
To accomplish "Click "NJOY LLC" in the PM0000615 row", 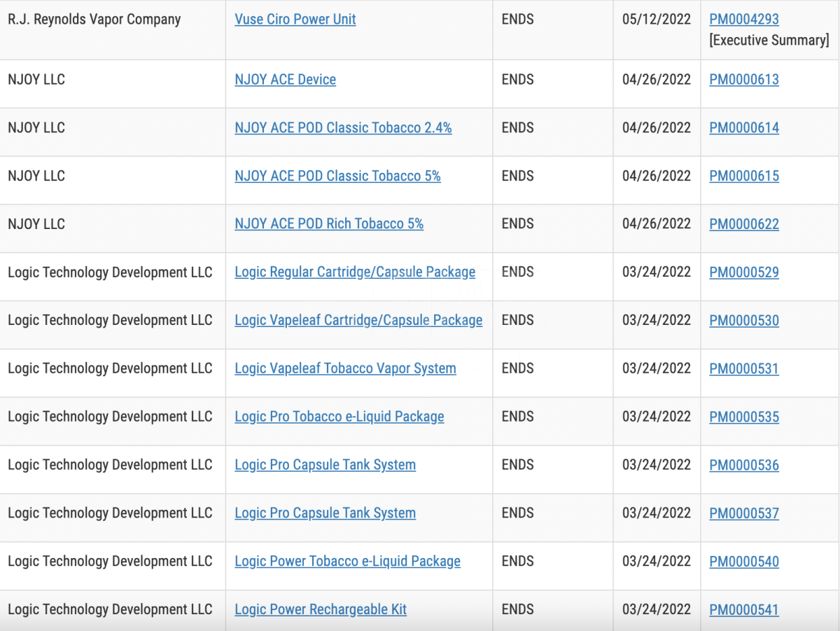I will (x=36, y=176).
